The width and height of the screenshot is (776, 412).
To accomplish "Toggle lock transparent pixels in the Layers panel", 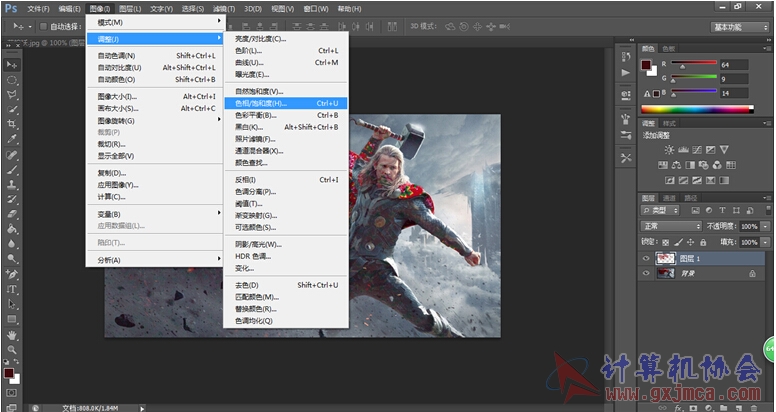I will (666, 242).
